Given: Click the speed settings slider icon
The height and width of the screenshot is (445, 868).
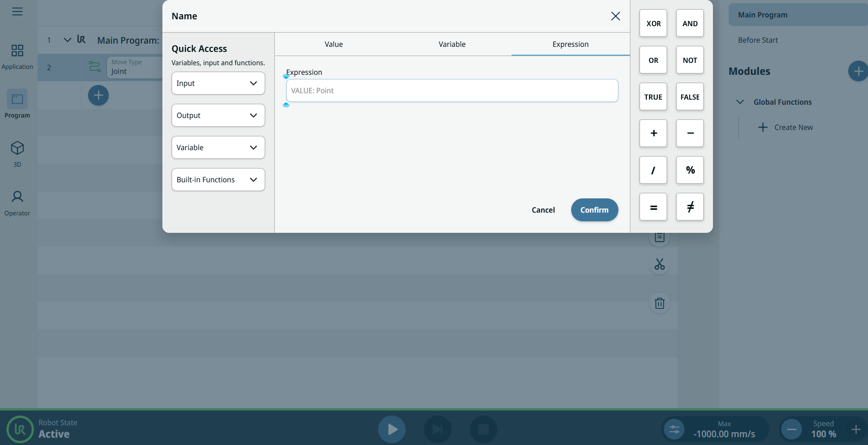Looking at the screenshot, I should click(674, 429).
